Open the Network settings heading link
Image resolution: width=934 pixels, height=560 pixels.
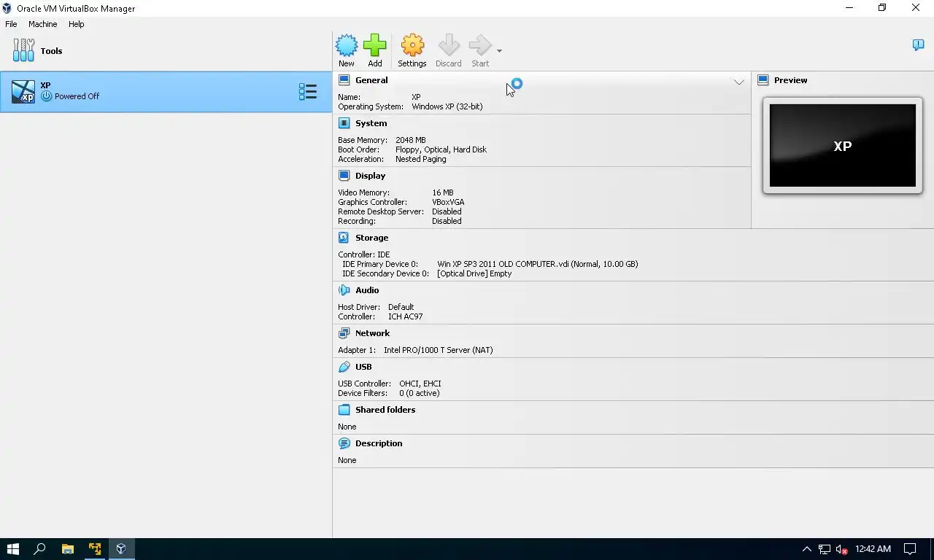click(372, 333)
